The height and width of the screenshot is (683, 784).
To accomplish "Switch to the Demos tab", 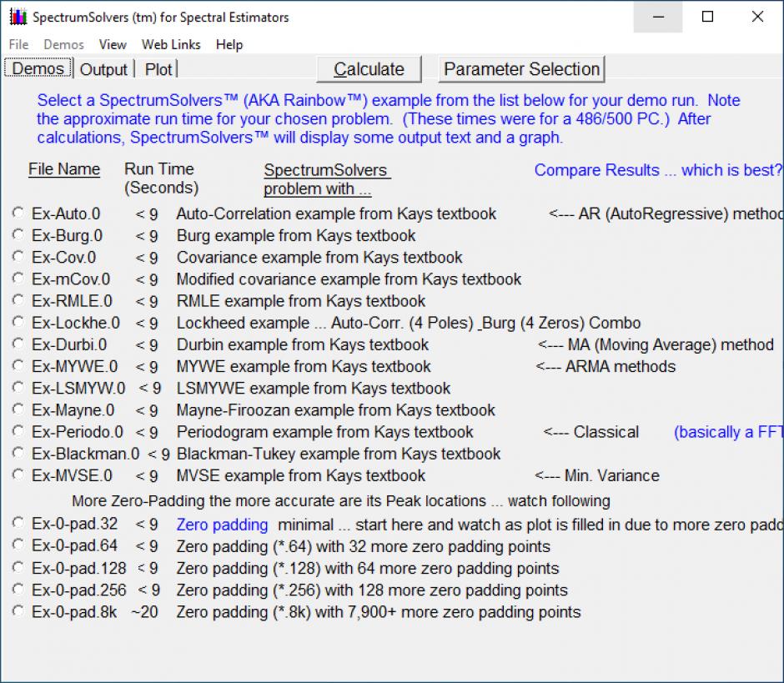I will pos(38,68).
